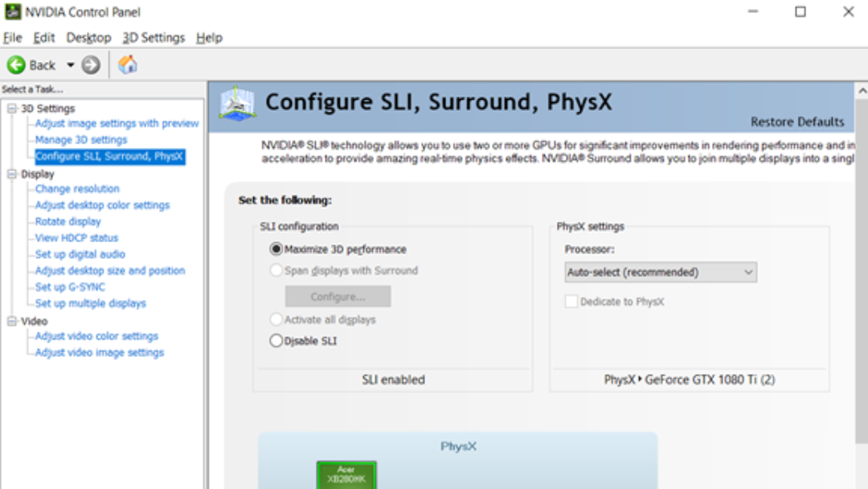The height and width of the screenshot is (489, 868).
Task: Click the Forward arrow icon
Action: pos(91,65)
